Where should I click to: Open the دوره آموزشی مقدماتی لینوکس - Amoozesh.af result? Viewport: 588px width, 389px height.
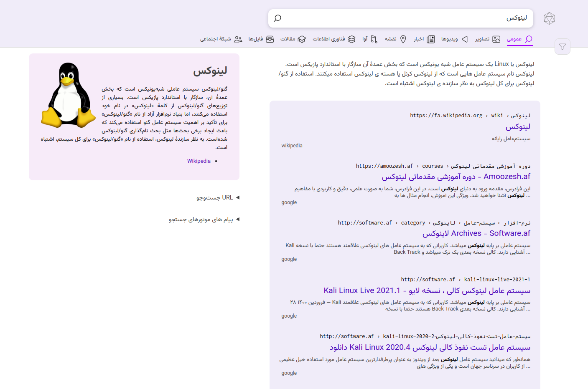click(456, 177)
